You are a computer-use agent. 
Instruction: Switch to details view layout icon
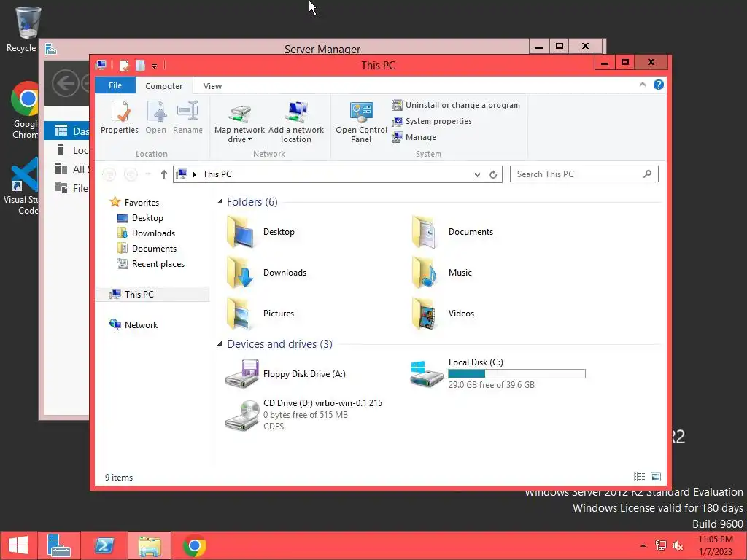(639, 477)
